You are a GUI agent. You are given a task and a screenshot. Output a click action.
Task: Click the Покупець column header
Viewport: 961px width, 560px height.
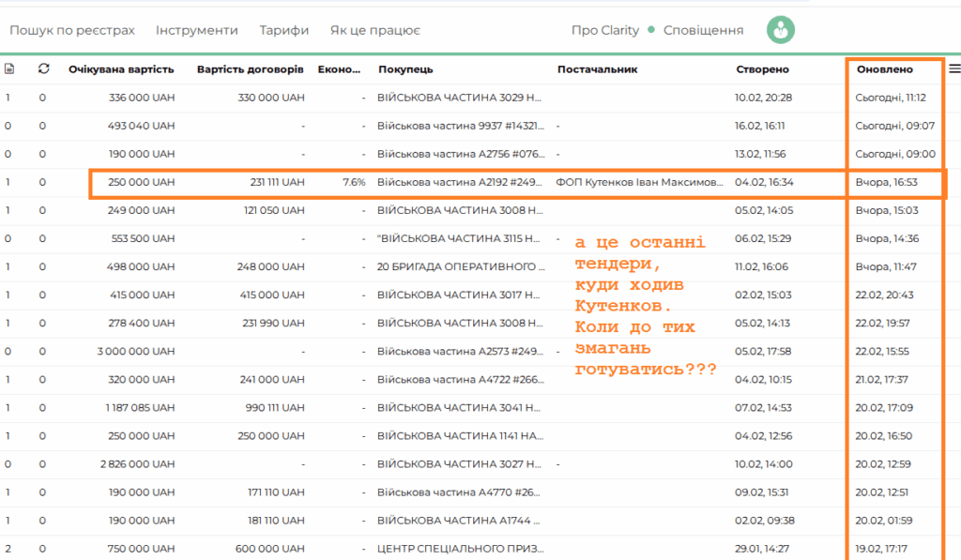click(x=405, y=69)
